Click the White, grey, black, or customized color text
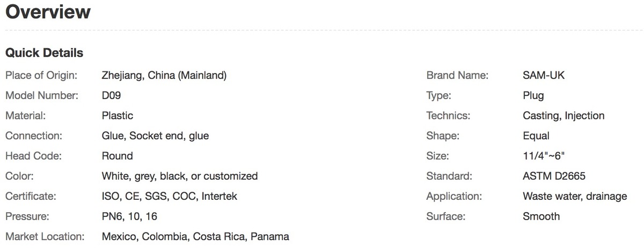 pyautogui.click(x=179, y=176)
